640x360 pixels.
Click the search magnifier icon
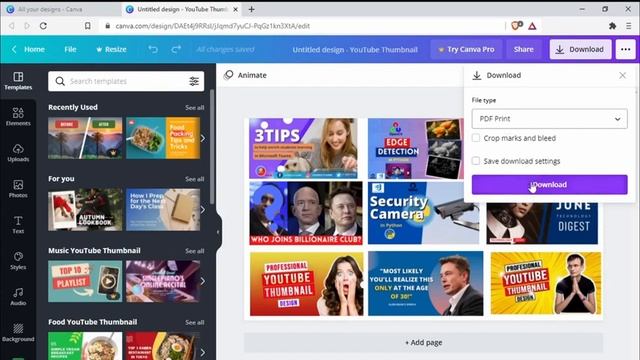pos(60,81)
